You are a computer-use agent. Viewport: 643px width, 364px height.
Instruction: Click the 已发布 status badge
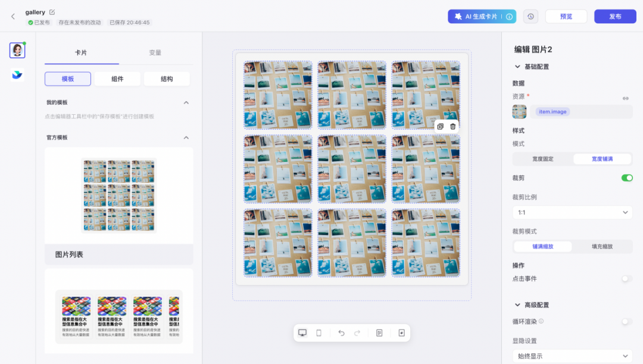pos(39,23)
